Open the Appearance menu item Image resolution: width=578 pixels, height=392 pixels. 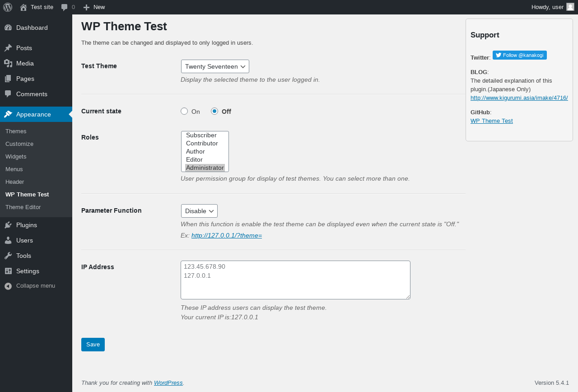(x=36, y=114)
